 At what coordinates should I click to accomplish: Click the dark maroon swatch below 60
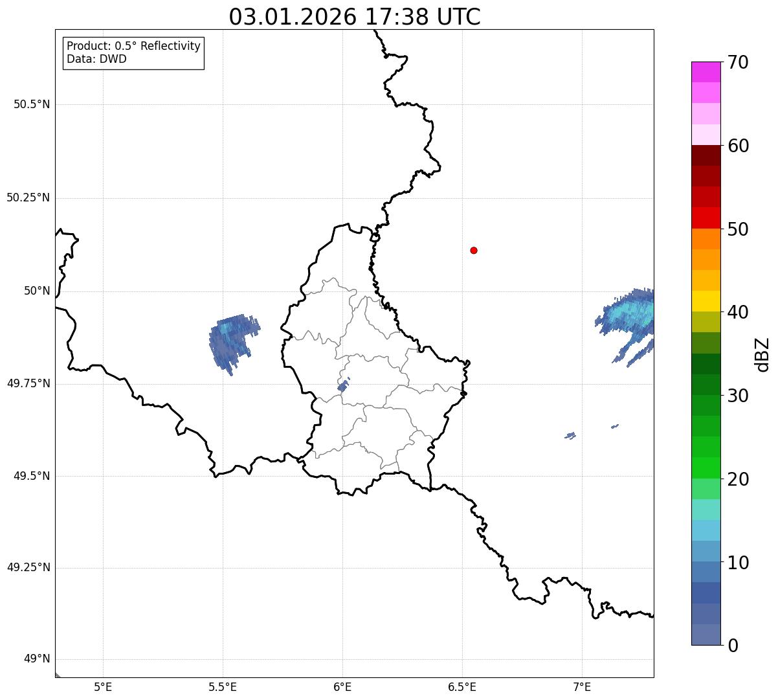tap(706, 155)
